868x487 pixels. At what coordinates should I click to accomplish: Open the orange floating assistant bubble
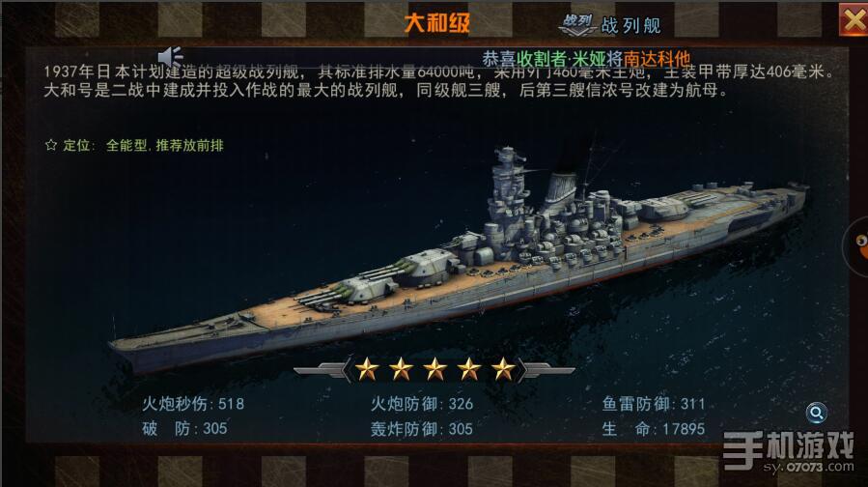click(857, 245)
